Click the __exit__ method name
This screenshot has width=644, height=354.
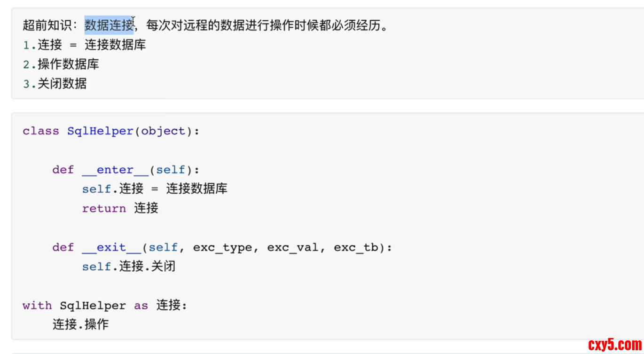pos(111,247)
